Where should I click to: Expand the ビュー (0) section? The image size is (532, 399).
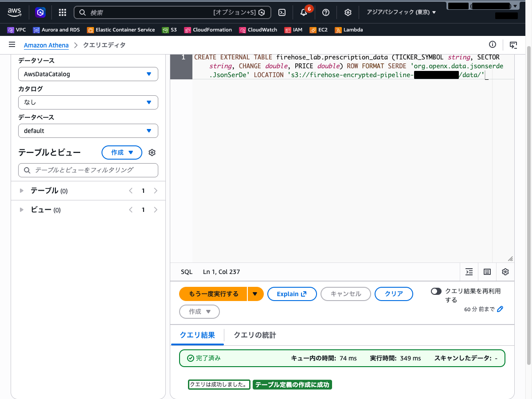(22, 210)
